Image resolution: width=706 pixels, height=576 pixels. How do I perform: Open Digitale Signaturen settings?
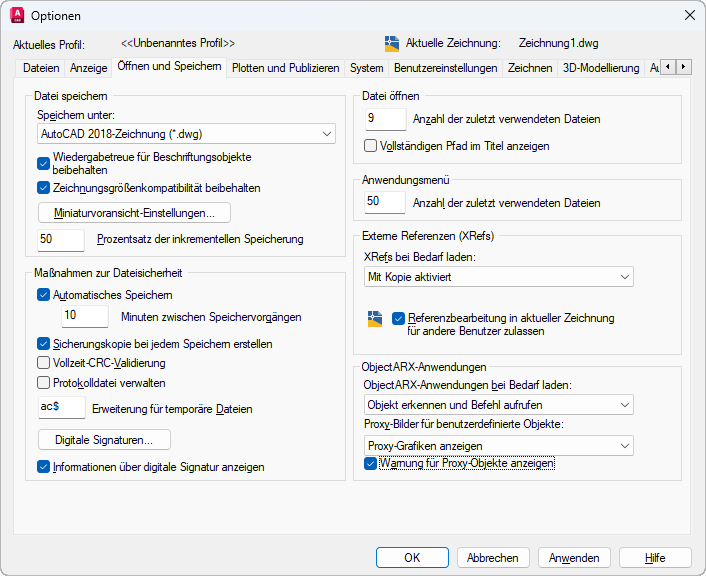104,440
